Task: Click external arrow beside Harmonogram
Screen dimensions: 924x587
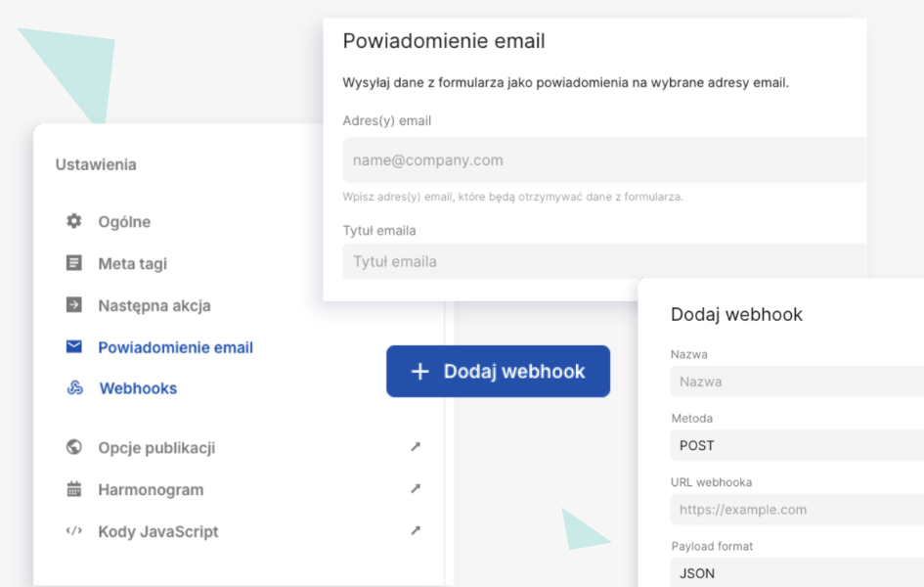Action: tap(416, 488)
